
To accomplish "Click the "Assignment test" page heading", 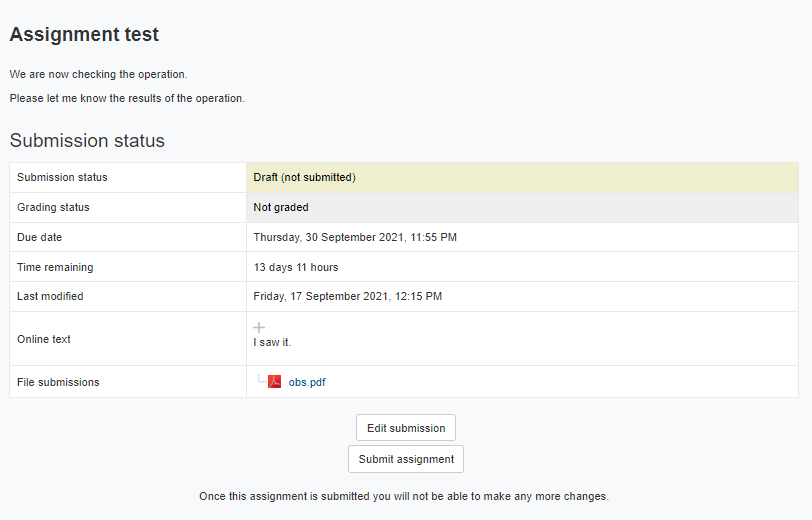I will click(x=84, y=34).
